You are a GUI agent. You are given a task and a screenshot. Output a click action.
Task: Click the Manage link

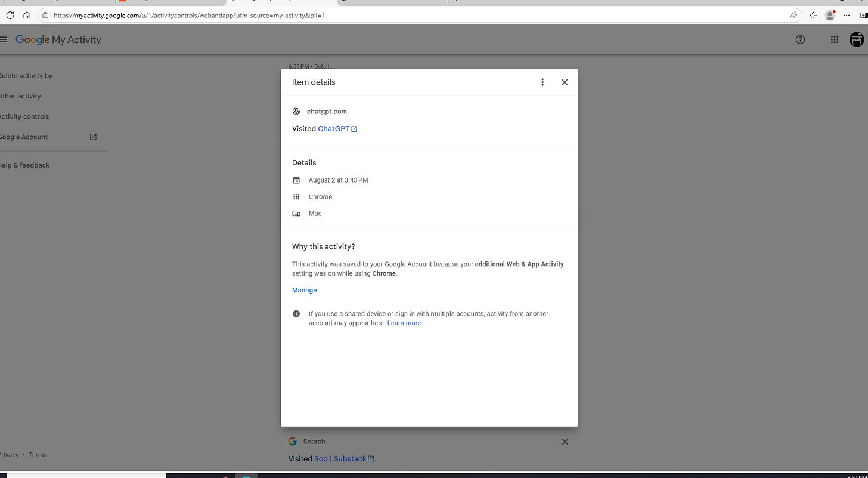coord(304,290)
